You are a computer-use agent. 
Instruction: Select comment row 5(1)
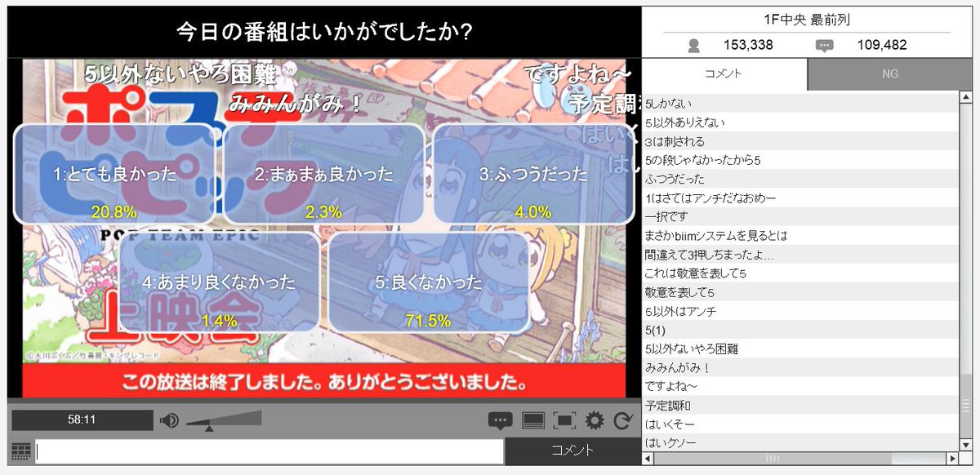[x=800, y=330]
